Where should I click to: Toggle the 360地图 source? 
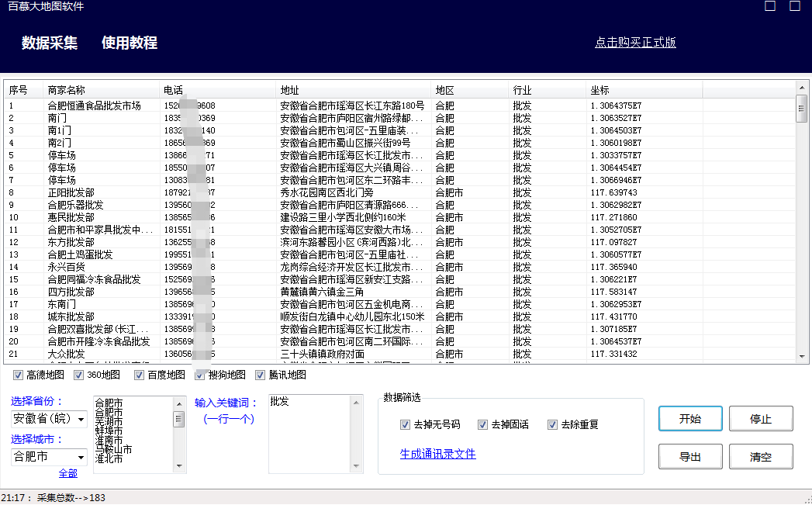[x=78, y=375]
